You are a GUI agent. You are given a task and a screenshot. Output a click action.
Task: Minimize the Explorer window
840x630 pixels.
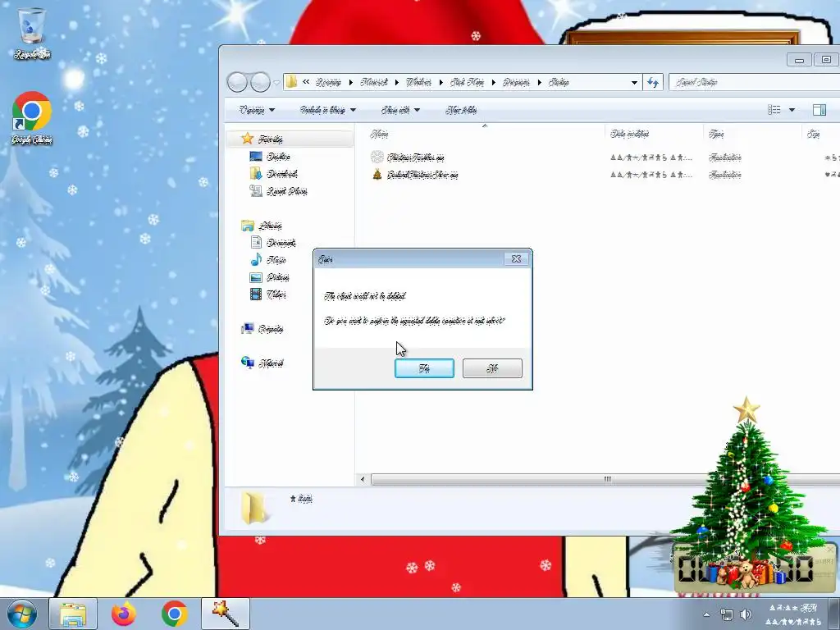pyautogui.click(x=800, y=59)
